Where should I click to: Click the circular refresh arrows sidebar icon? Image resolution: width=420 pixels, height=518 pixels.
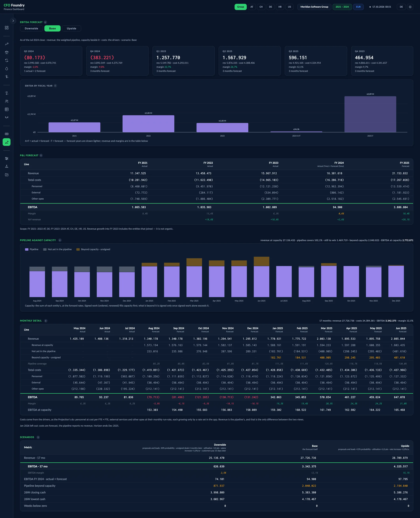[7, 61]
